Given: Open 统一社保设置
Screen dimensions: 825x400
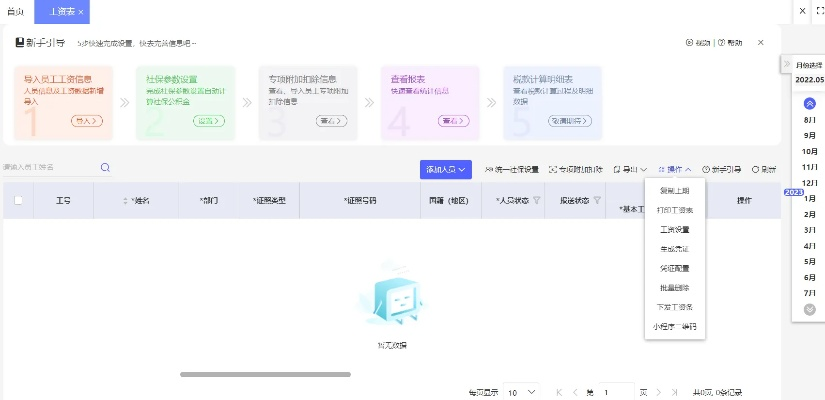Looking at the screenshot, I should 512,169.
